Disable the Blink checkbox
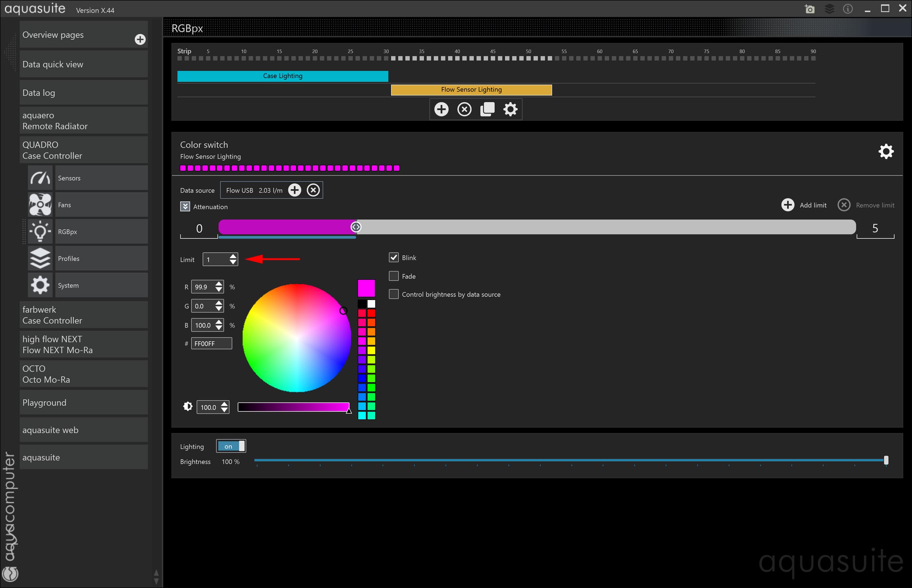The image size is (912, 588). pyautogui.click(x=393, y=258)
